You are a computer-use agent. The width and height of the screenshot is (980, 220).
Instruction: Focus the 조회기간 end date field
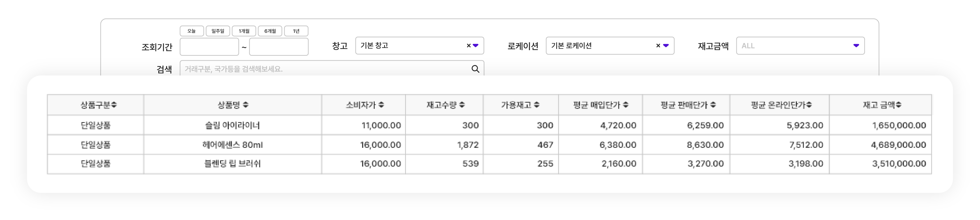tap(279, 47)
